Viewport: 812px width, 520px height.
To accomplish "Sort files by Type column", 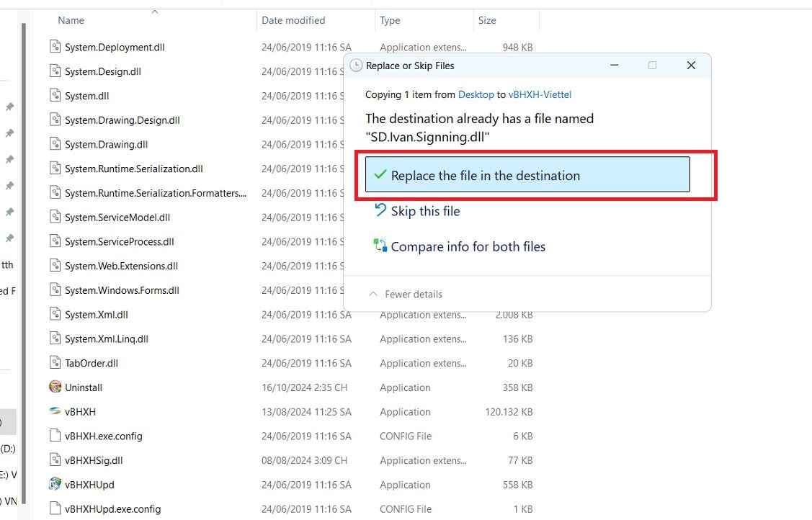I will [x=390, y=20].
